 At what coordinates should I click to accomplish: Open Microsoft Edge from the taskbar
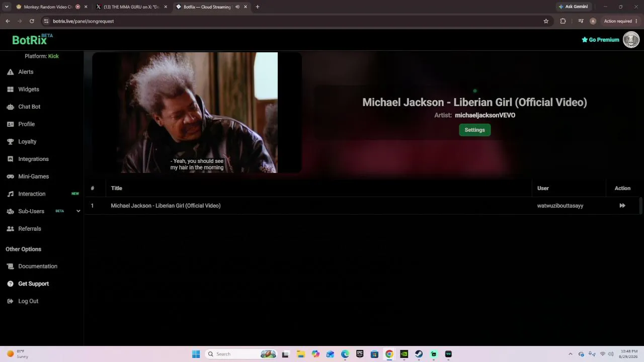point(345,354)
